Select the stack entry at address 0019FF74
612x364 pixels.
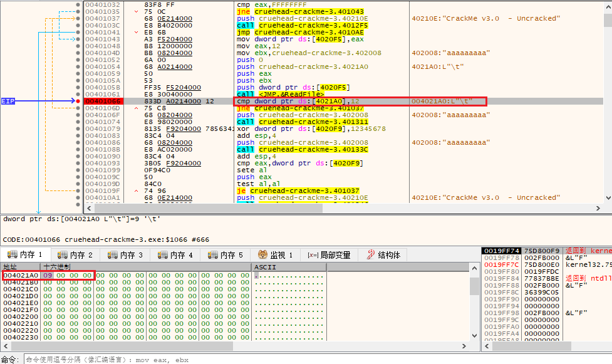pos(502,251)
